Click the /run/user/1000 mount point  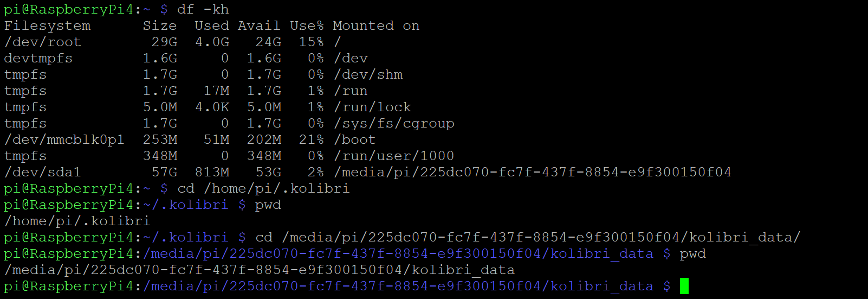tap(394, 156)
